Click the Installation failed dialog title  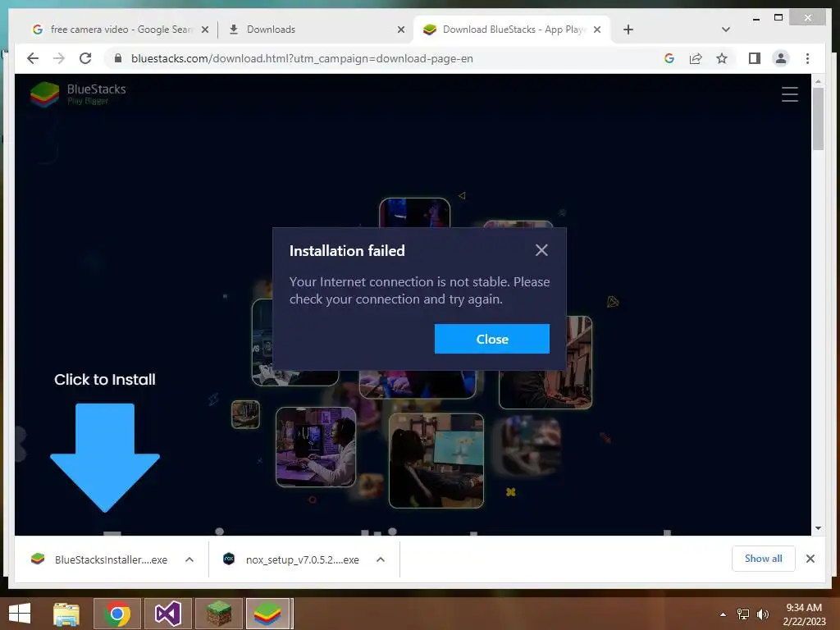[347, 251]
